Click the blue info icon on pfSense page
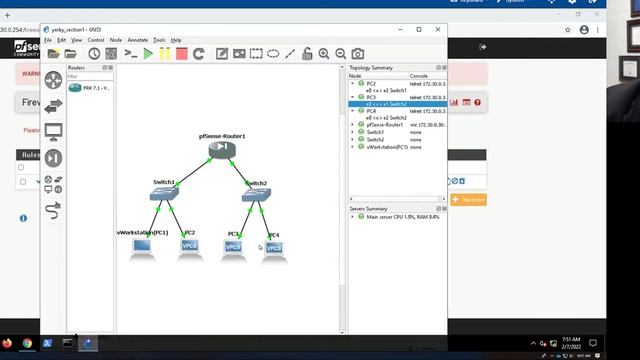The width and height of the screenshot is (640, 360). pos(23,218)
